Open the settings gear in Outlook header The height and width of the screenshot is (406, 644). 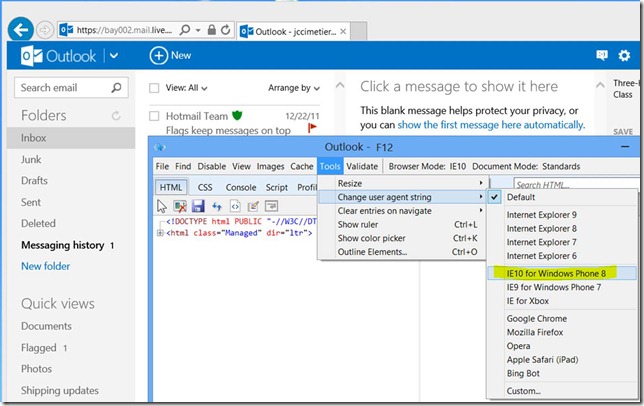coord(624,55)
